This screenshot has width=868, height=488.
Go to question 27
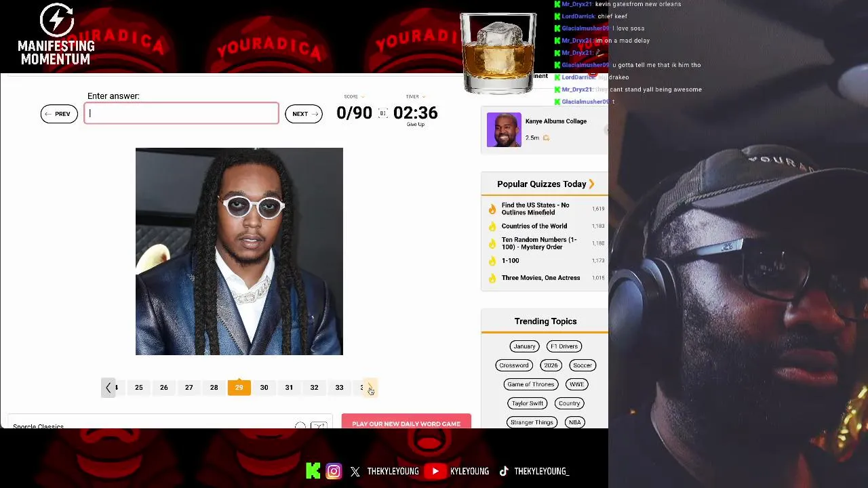[189, 388]
